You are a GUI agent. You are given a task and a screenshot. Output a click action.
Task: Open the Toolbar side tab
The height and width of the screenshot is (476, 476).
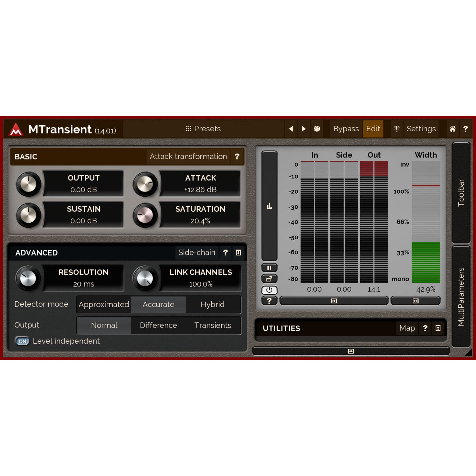(x=461, y=193)
